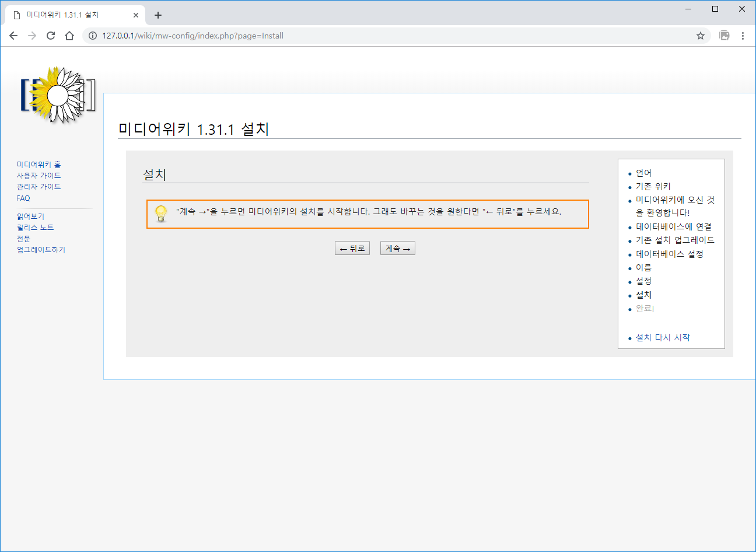View site information icon in address bar

tap(93, 36)
